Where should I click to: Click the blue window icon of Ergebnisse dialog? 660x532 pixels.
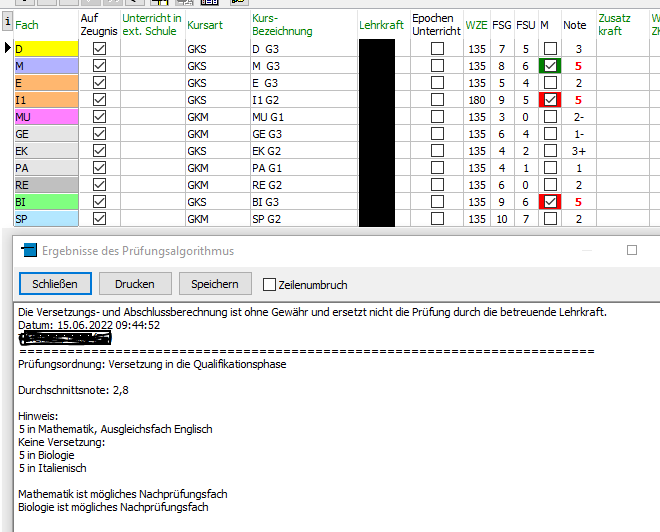click(x=29, y=250)
